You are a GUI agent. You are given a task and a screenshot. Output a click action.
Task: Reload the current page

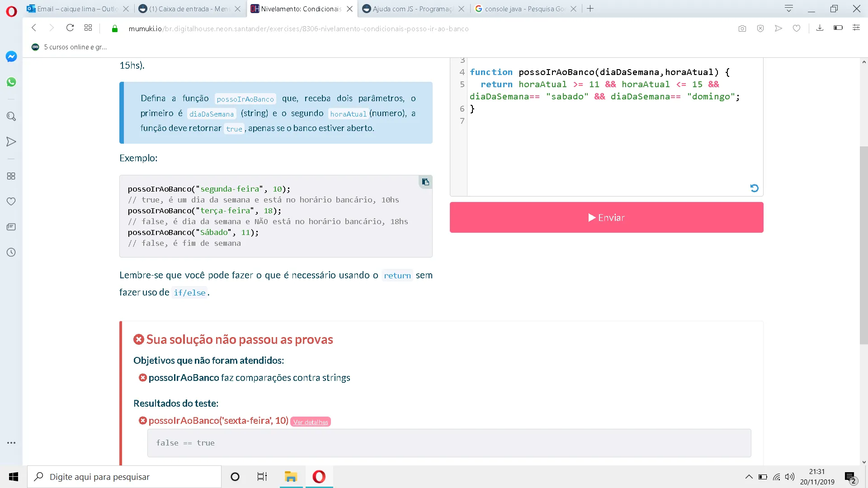point(70,28)
